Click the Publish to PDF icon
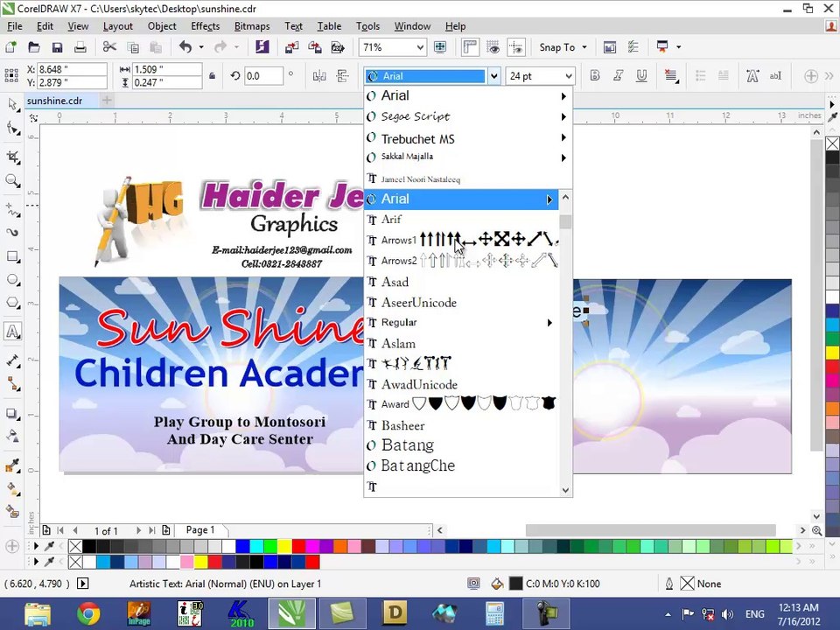 [x=338, y=47]
